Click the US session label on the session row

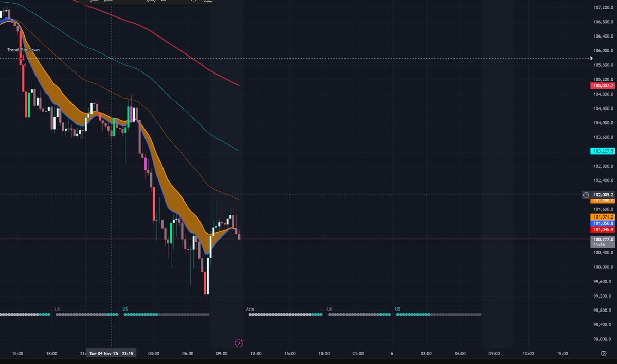125,308
